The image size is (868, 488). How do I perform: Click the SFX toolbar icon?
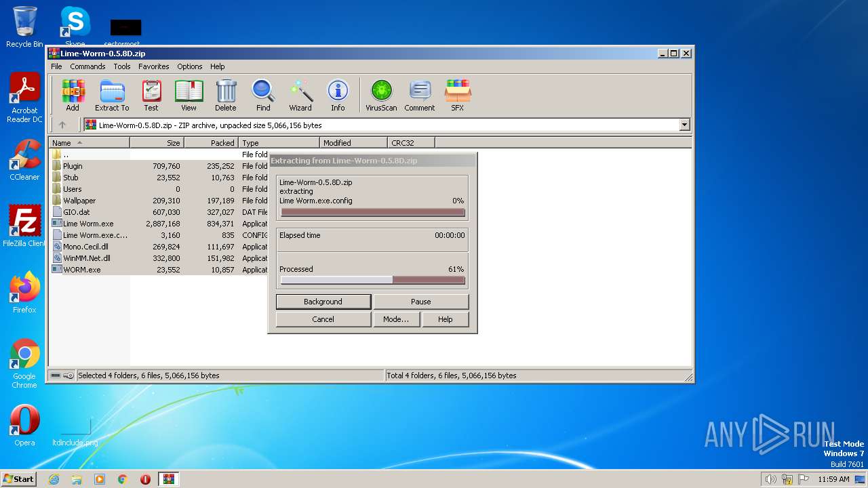coord(458,95)
